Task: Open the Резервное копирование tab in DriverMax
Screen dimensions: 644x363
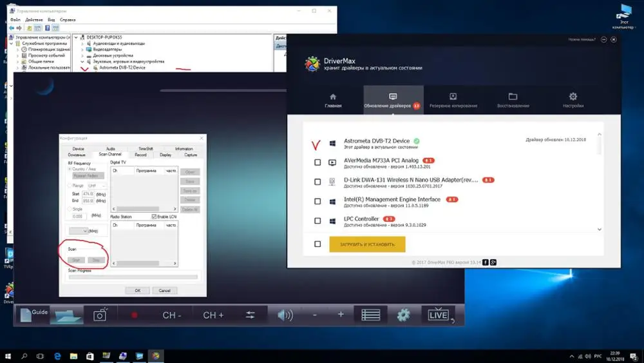Action: click(453, 101)
